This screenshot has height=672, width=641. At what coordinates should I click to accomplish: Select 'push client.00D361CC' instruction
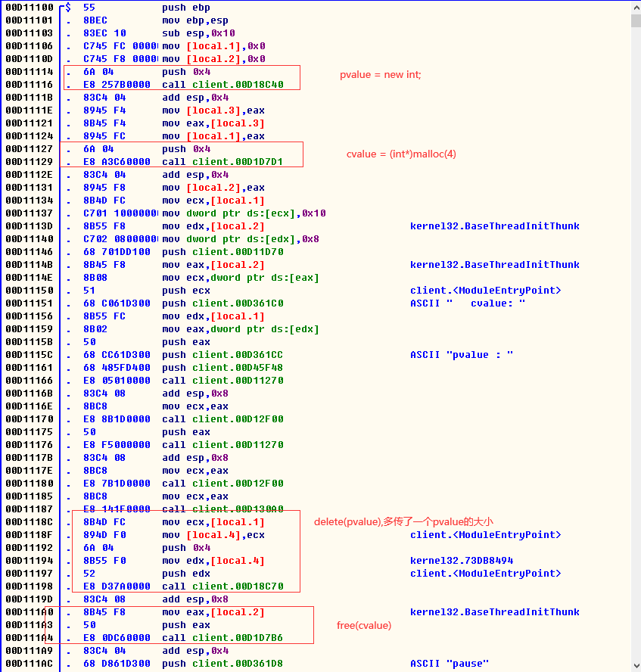[222, 354]
